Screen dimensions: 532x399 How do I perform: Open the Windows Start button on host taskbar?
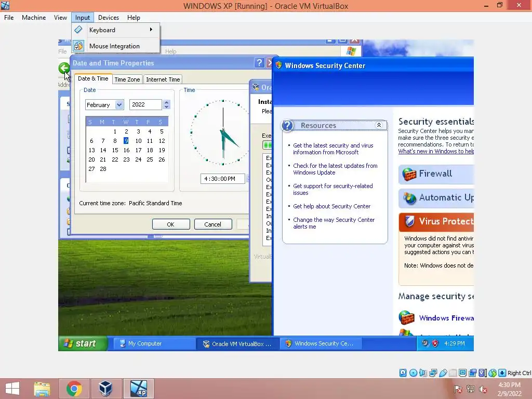12,389
